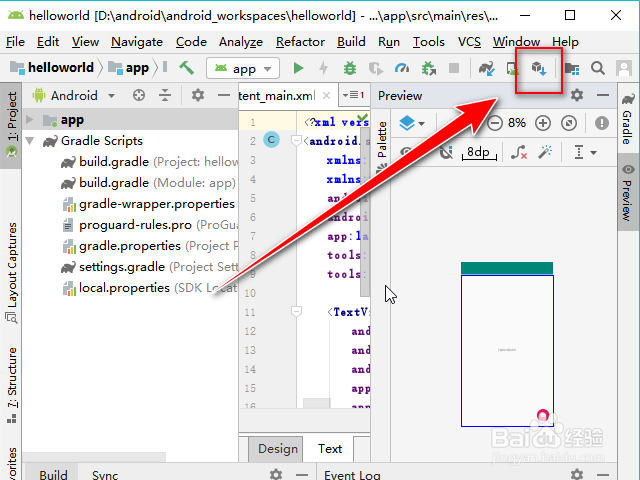Click the user account avatar icon
This screenshot has width=640, height=480.
624,68
